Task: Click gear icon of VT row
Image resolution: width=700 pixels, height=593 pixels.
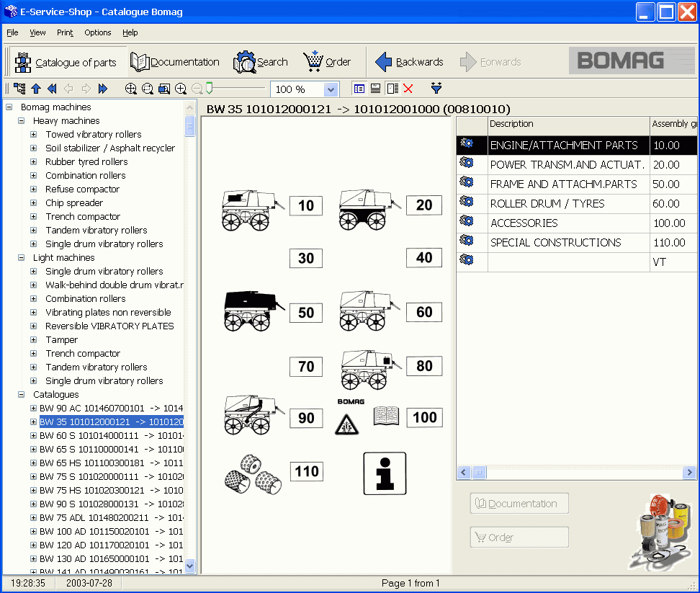Action: point(467,260)
